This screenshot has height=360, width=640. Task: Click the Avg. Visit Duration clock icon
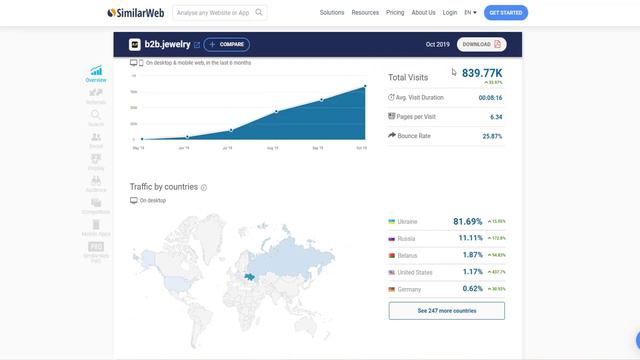(x=391, y=97)
